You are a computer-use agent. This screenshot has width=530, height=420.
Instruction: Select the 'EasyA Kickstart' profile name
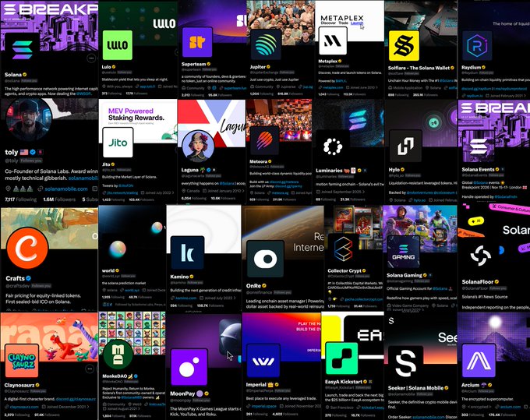click(344, 382)
